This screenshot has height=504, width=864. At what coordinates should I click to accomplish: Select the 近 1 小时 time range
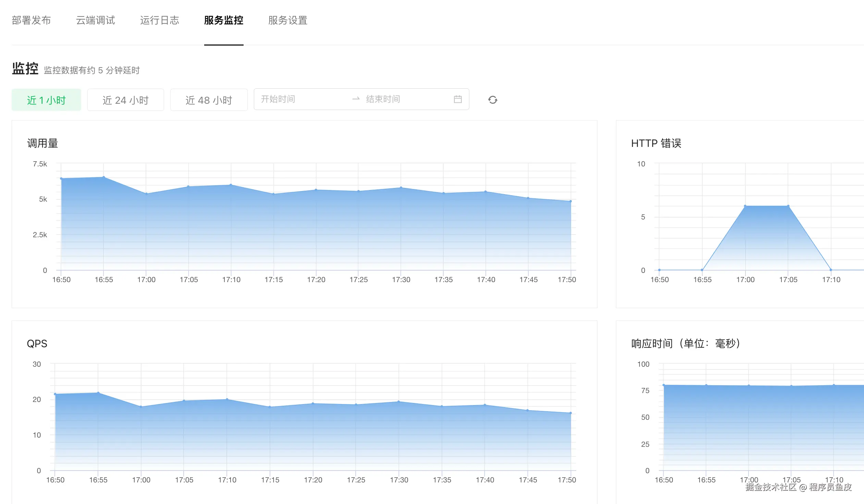[x=46, y=100]
